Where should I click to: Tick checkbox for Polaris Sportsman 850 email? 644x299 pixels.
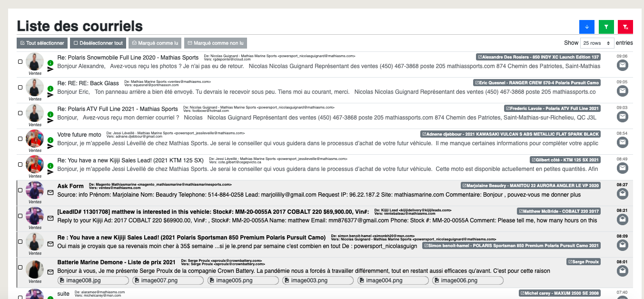20,242
